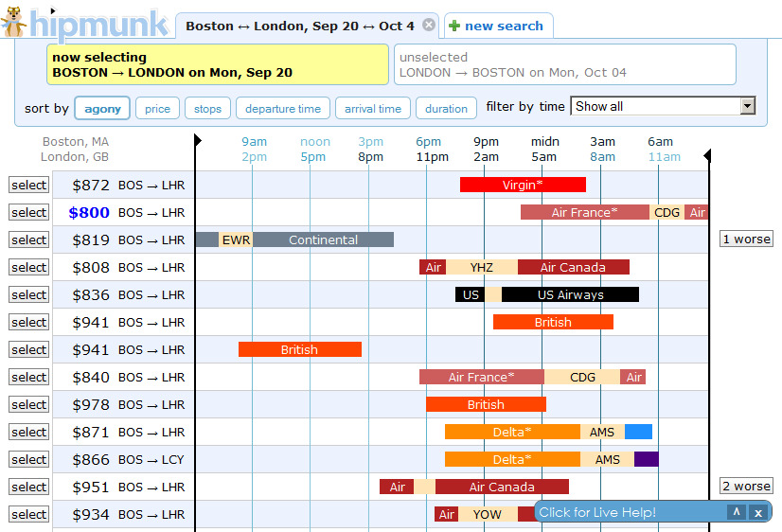
Task: Click the gray Continental flight bar
Action: (323, 239)
